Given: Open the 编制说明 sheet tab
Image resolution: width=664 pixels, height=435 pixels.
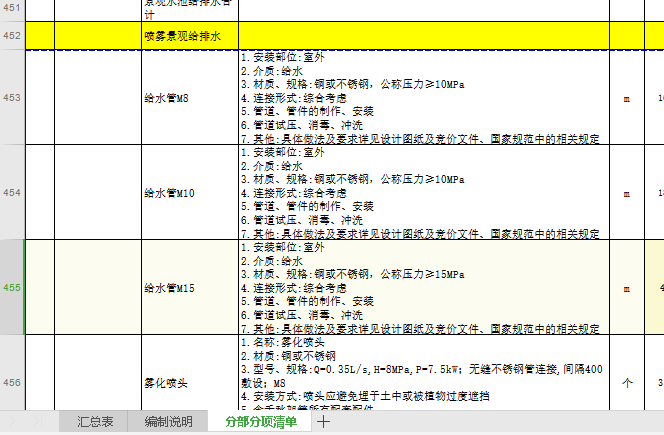Looking at the screenshot, I should pos(168,421).
